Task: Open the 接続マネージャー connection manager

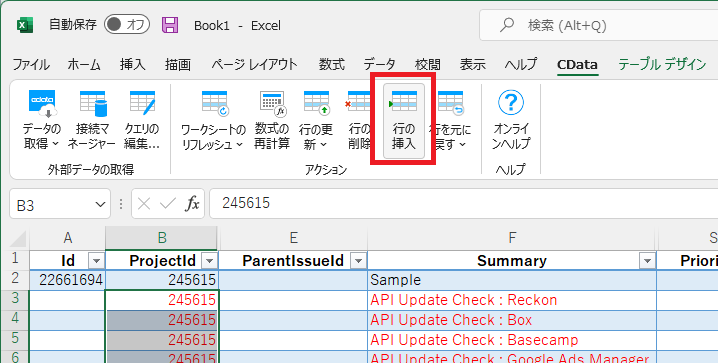Action: point(92,120)
